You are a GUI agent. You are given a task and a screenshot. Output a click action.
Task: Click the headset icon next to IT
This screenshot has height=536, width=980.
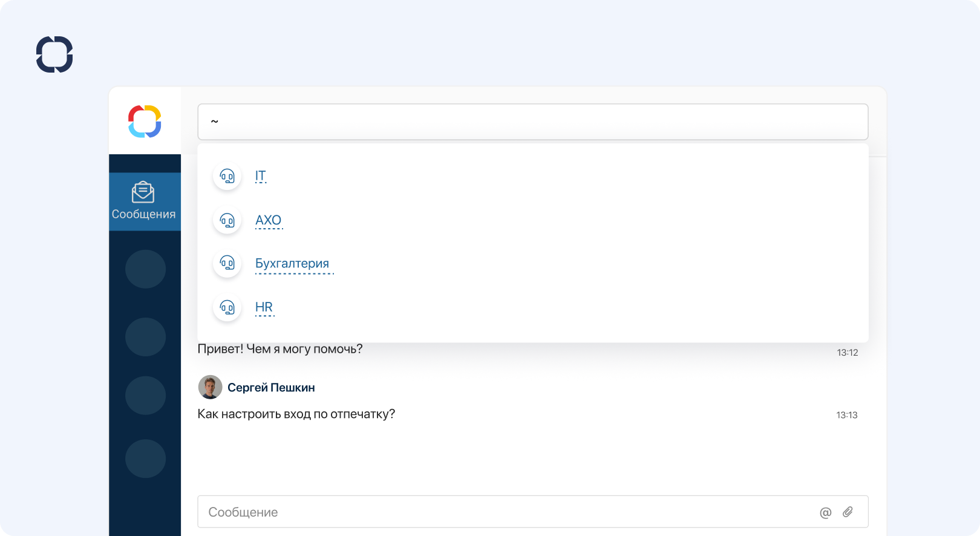pyautogui.click(x=227, y=176)
